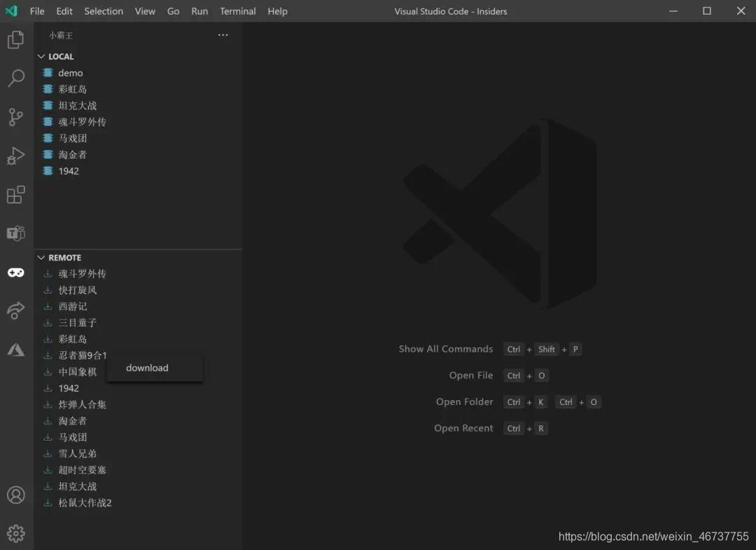
Task: Open the Go menu
Action: pos(173,11)
